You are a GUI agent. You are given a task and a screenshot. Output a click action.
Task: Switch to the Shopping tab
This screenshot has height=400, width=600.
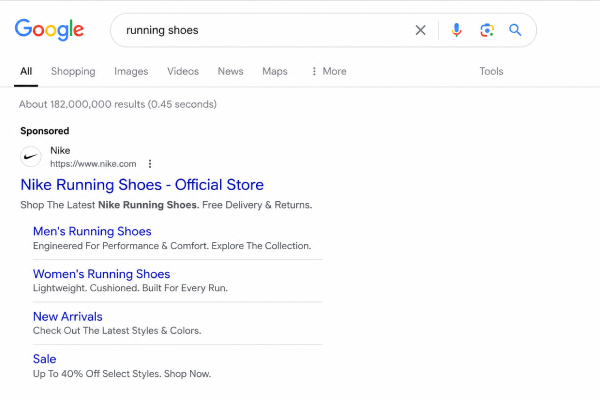73,71
